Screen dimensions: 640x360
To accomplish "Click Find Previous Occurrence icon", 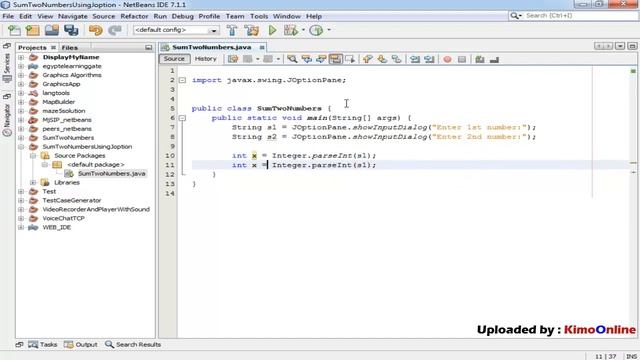I will [307, 59].
